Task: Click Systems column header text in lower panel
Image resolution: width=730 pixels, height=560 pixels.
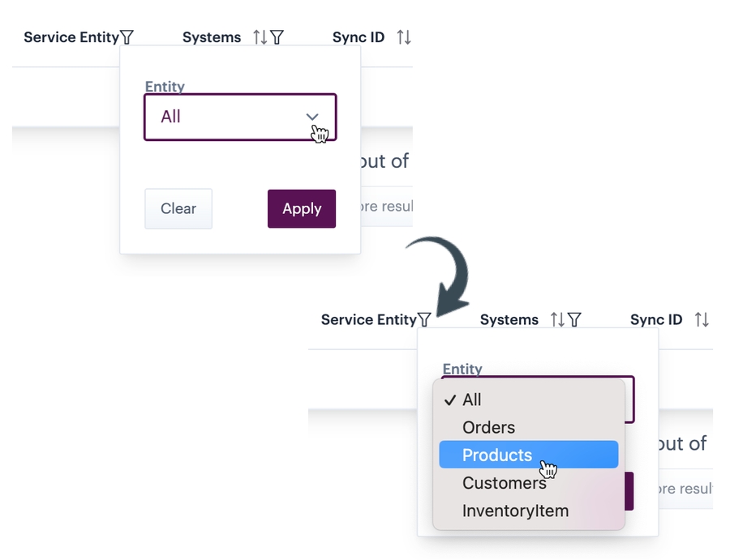Action: pos(509,319)
